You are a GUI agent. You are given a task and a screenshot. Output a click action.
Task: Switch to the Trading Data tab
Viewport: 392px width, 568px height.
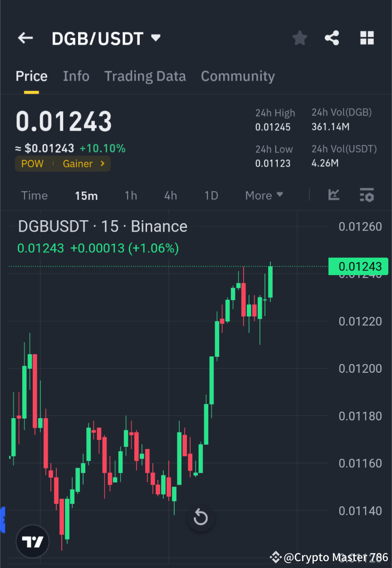click(145, 76)
